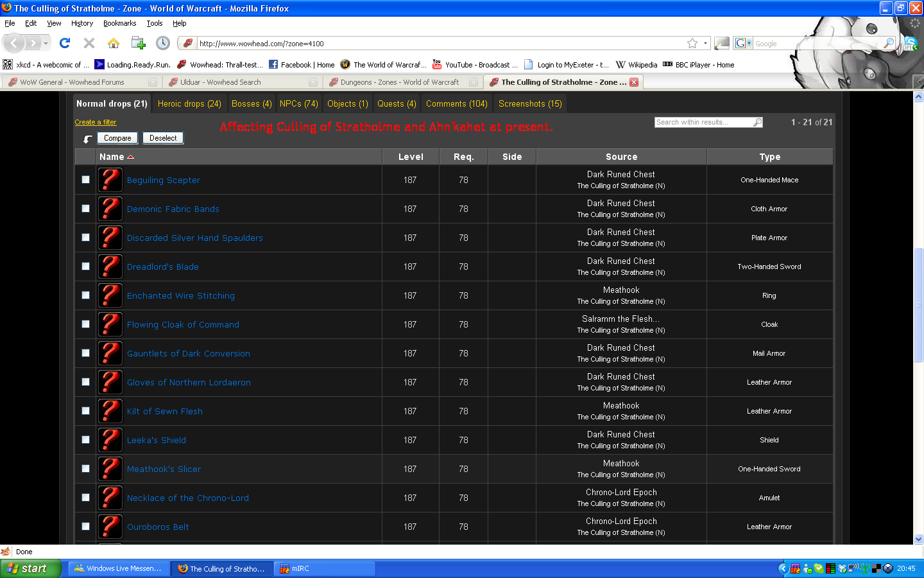The image size is (924, 578).
Task: Click the scrollbar up arrow
Action: tap(918, 97)
